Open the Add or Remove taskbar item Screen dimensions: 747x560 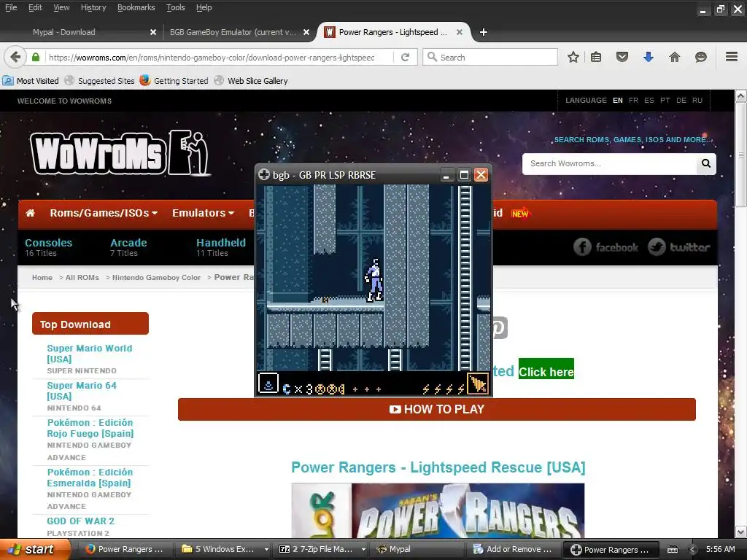513,549
